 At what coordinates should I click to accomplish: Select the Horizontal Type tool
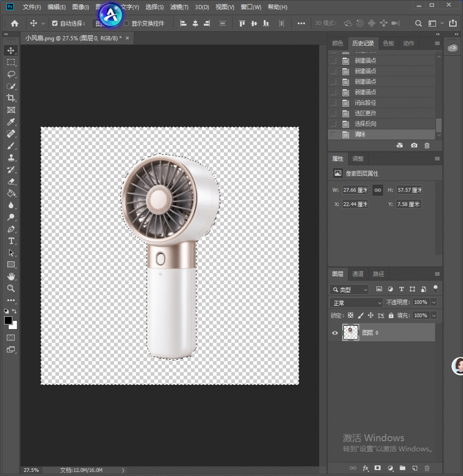click(x=11, y=241)
